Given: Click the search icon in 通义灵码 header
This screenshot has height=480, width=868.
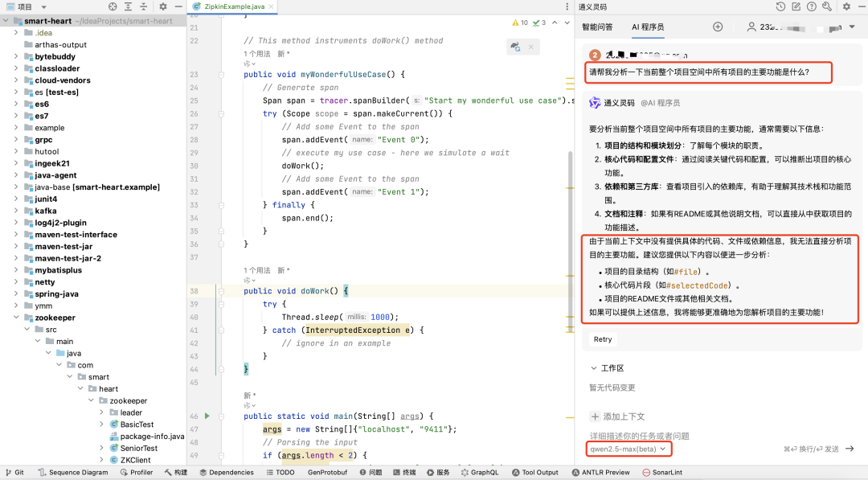Looking at the screenshot, I should click(827, 6).
